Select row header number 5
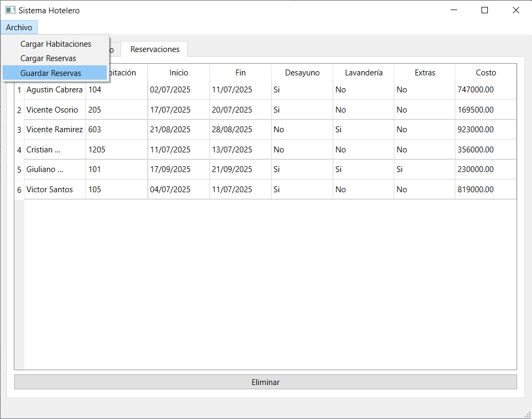This screenshot has width=532, height=419. click(19, 169)
